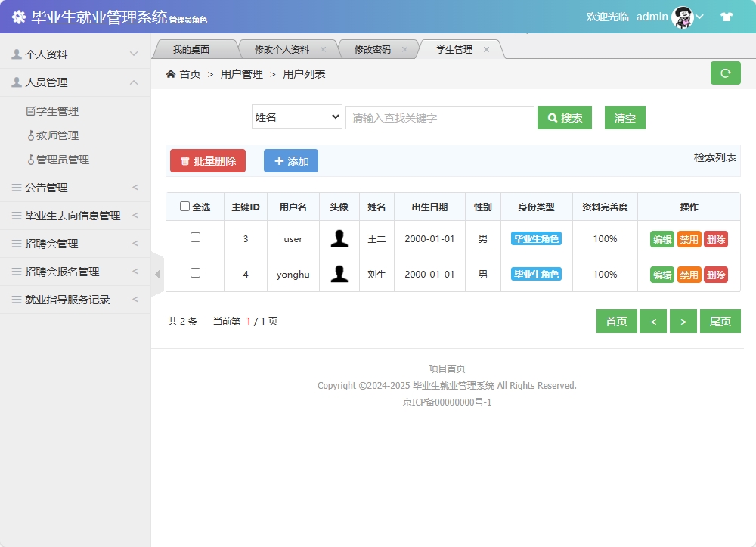Open the 修改密码 tab
This screenshot has height=547, width=756.
tap(374, 48)
